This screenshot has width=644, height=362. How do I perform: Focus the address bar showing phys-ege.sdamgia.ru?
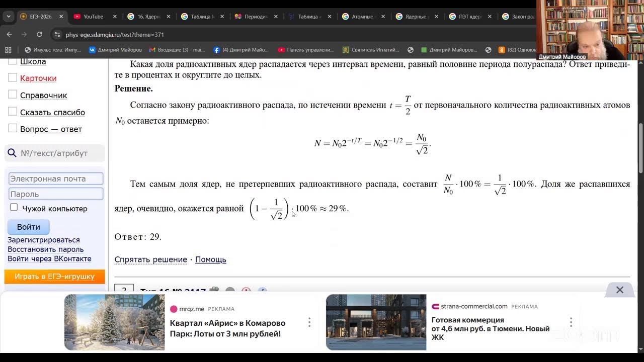292,35
